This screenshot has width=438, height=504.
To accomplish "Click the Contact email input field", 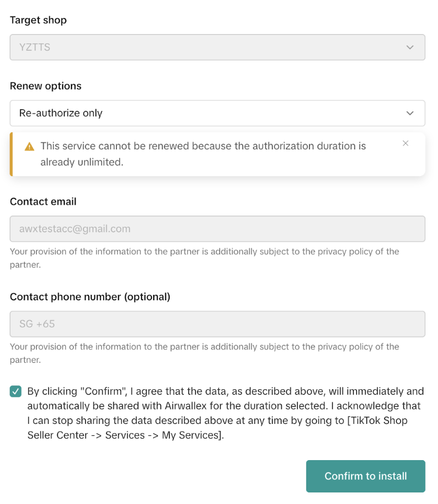I will click(217, 229).
